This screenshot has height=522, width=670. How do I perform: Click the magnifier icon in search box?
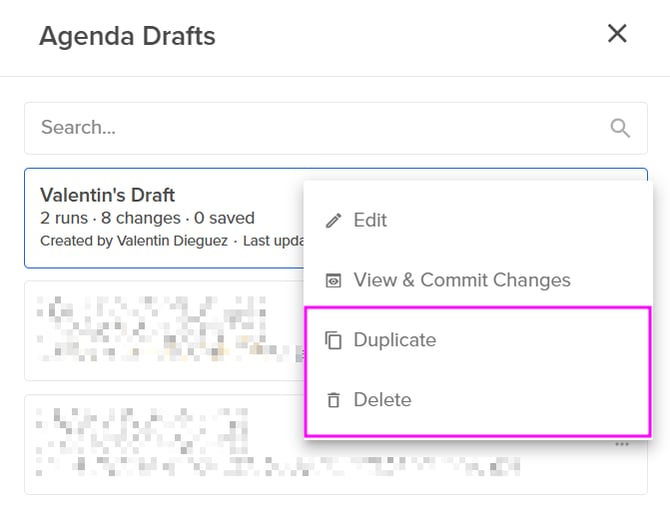point(620,128)
